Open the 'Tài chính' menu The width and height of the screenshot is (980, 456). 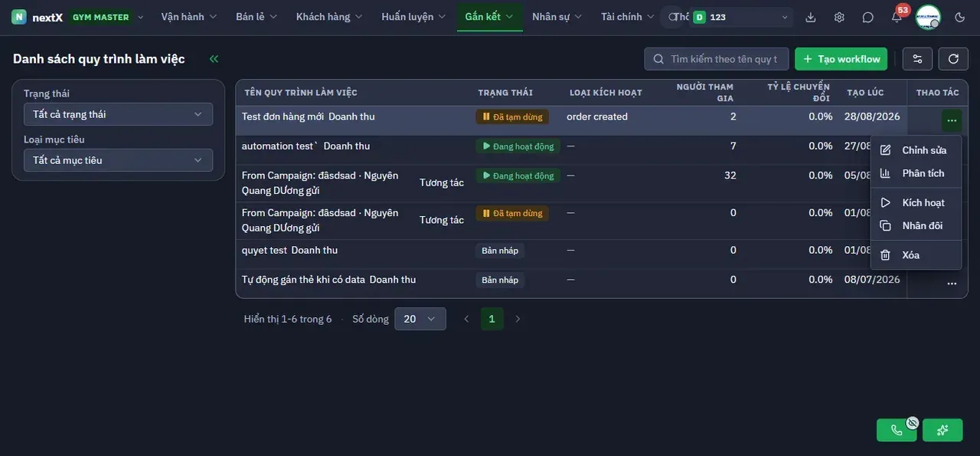628,17
